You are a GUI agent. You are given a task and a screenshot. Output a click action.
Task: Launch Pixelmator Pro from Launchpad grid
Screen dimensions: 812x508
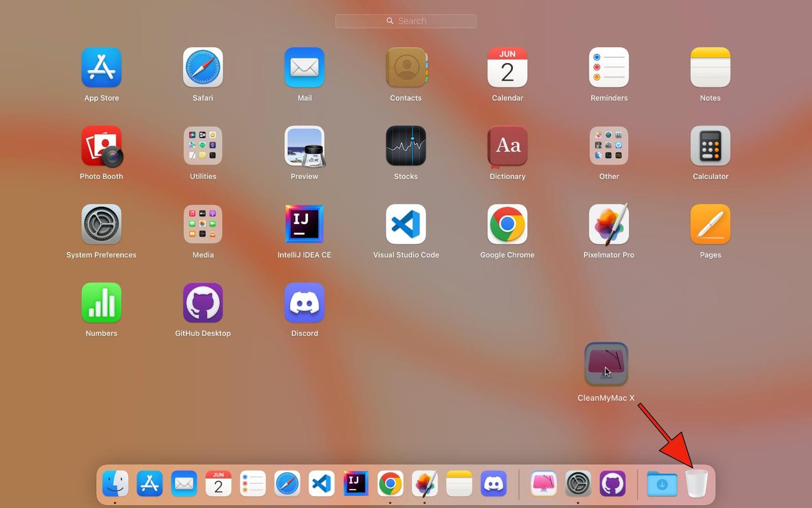pyautogui.click(x=609, y=225)
